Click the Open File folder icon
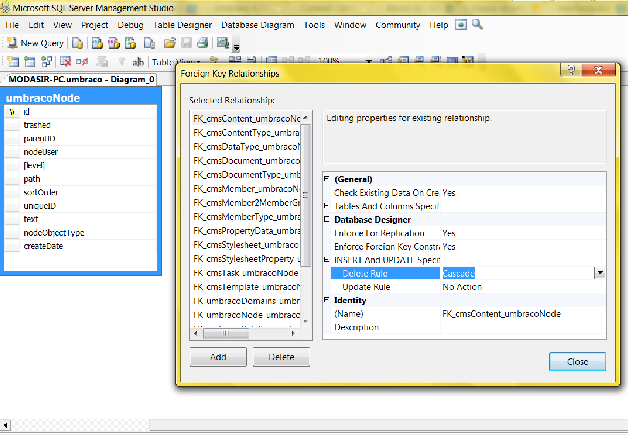 click(x=170, y=43)
